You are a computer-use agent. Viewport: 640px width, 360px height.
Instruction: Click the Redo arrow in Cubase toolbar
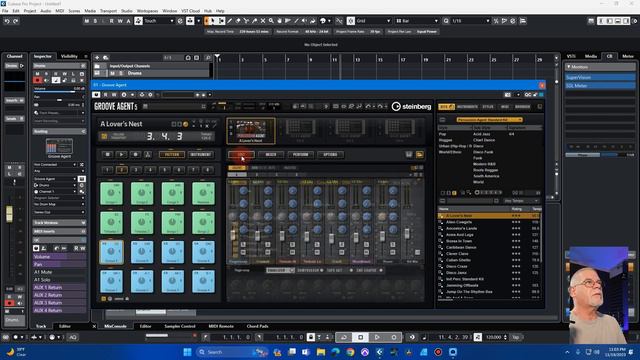pyautogui.click(x=16, y=21)
